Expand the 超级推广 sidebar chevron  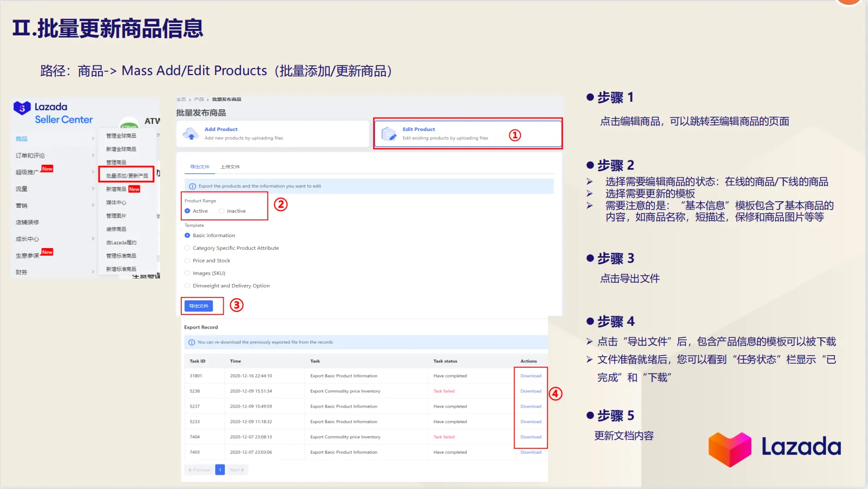(x=93, y=172)
